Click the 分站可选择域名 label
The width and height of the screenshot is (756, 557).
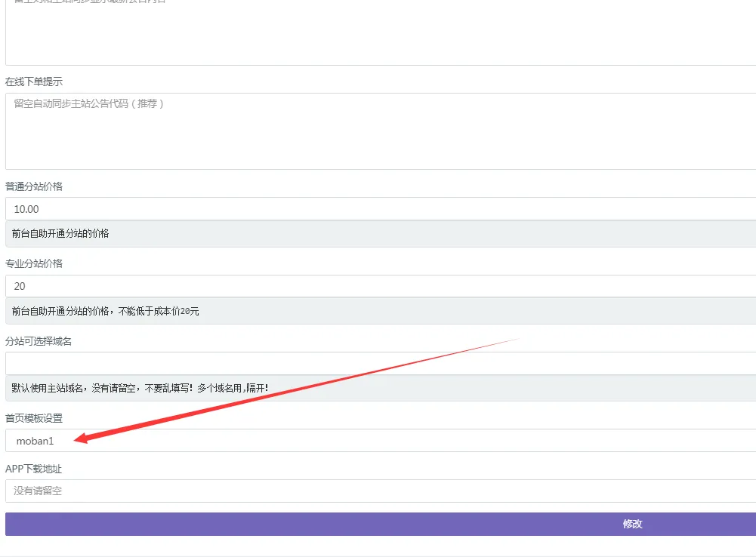pos(39,341)
